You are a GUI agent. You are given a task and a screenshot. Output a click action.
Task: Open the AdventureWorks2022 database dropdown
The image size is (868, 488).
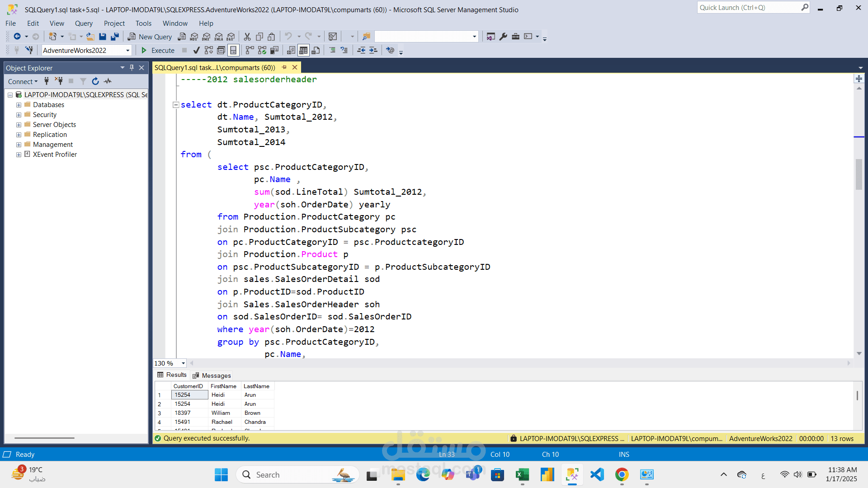pyautogui.click(x=127, y=51)
